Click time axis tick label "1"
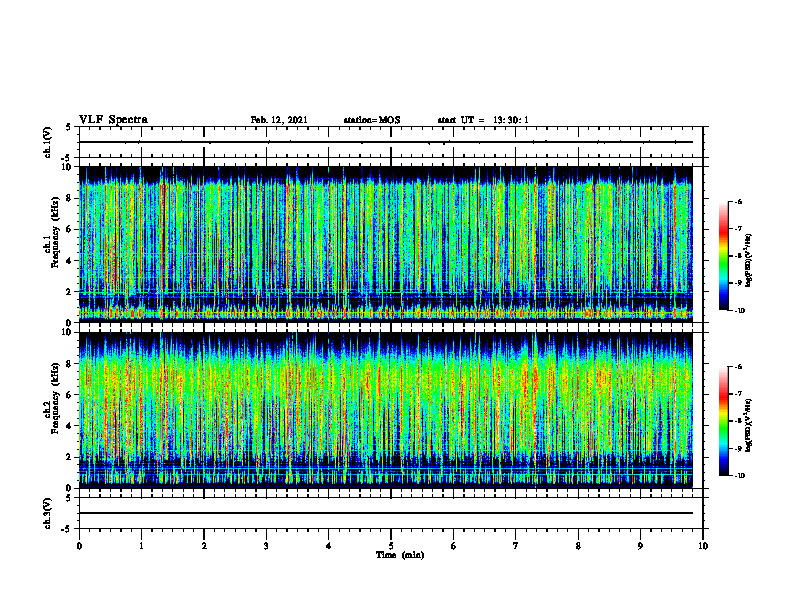The image size is (792, 612). [x=141, y=546]
